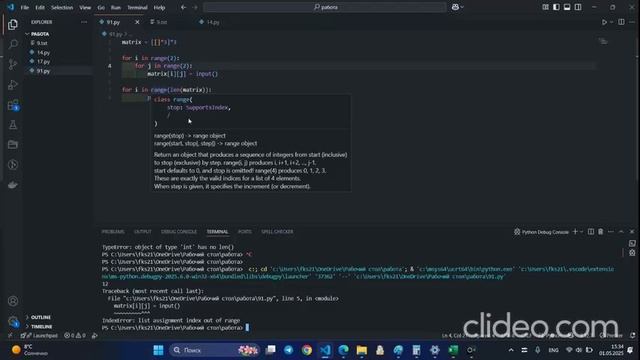Close the 91.py editor tab
This screenshot has width=640, height=360.
click(137, 22)
